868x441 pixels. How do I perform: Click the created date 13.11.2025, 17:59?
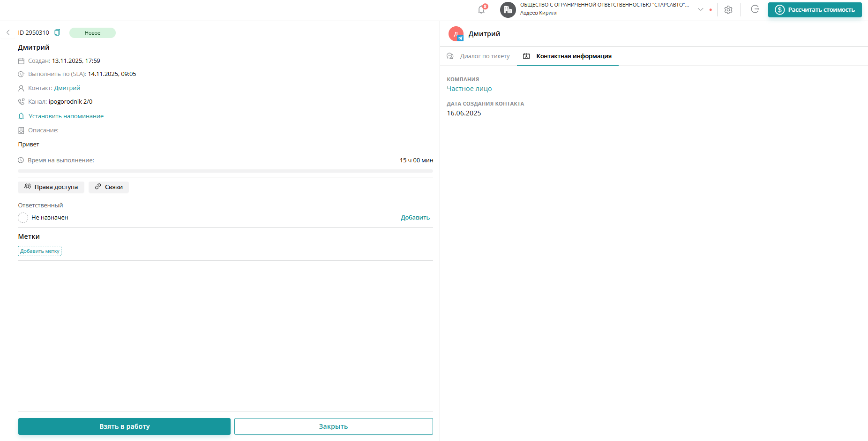76,61
